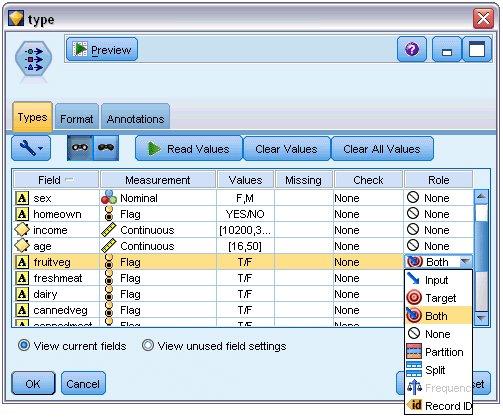The image size is (503, 418).
Task: Click the Values cell YES/NO for homeown
Action: pos(245,214)
